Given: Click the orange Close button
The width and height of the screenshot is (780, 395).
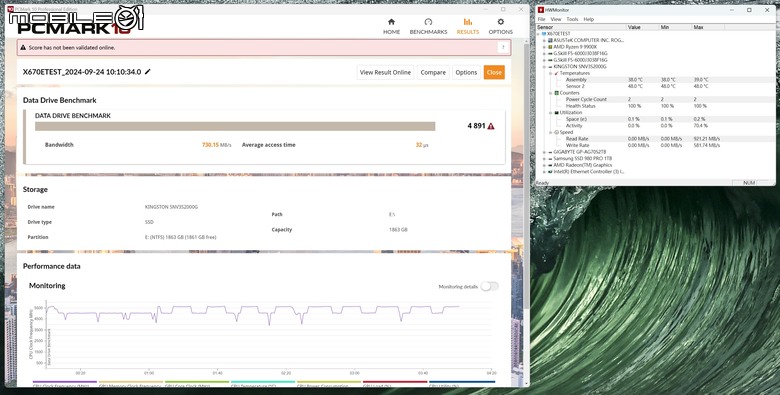Looking at the screenshot, I should pyautogui.click(x=494, y=72).
